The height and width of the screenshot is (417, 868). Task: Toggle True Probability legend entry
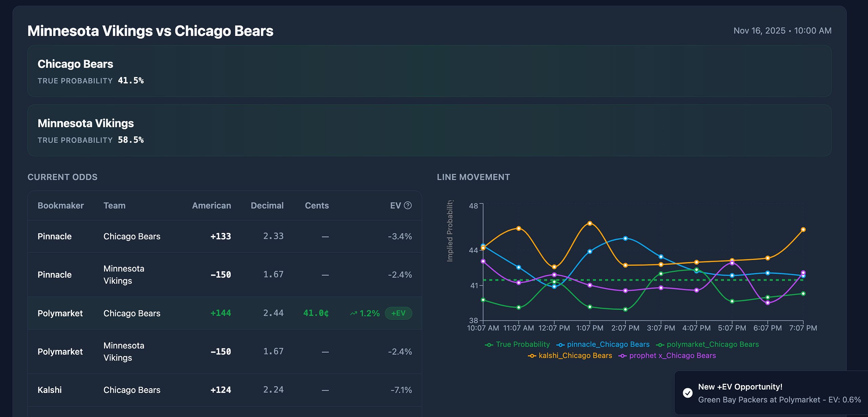[517, 344]
